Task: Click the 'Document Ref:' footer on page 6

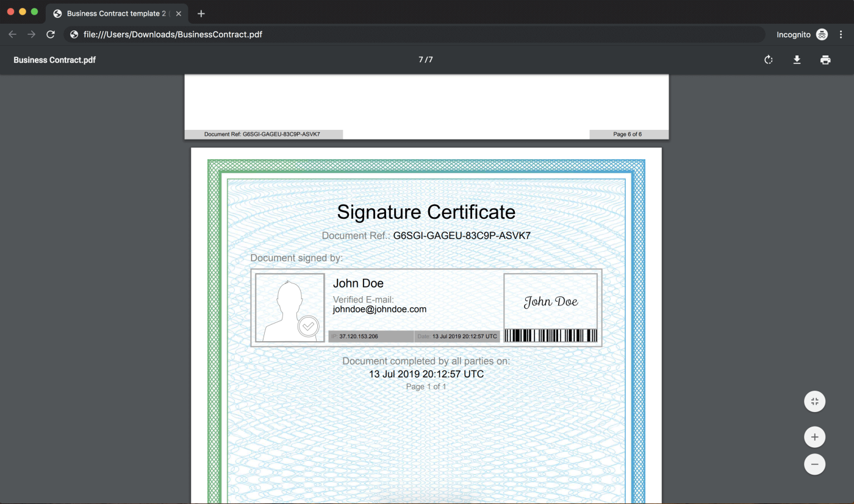Action: (262, 134)
